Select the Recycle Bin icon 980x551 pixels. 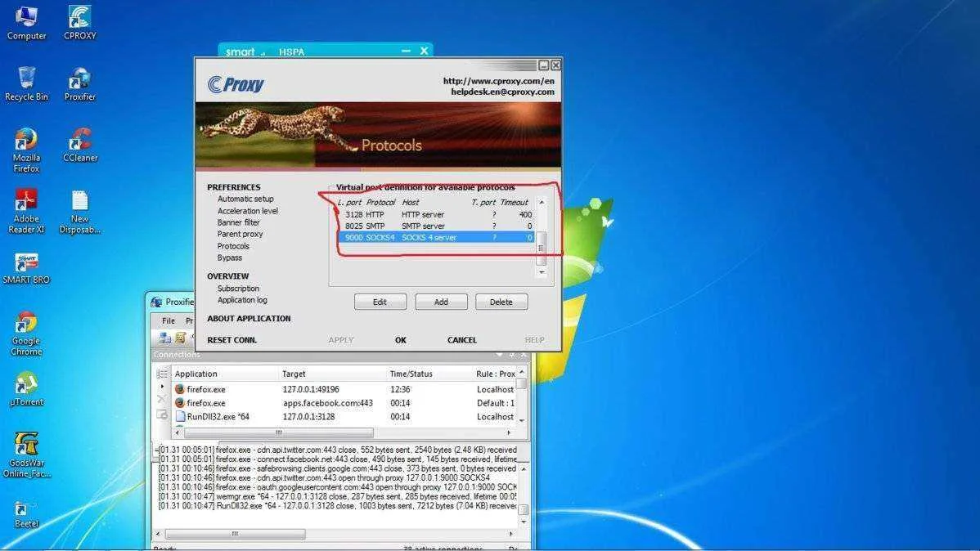tap(26, 83)
